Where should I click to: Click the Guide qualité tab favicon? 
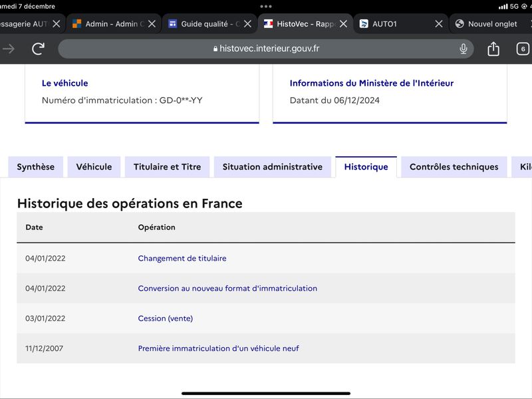tap(173, 24)
